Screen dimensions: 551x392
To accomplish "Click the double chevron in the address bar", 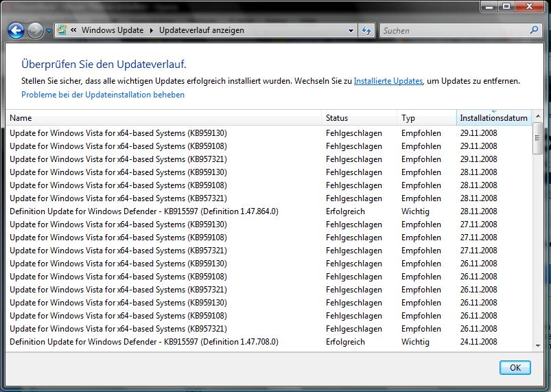I will (73, 30).
